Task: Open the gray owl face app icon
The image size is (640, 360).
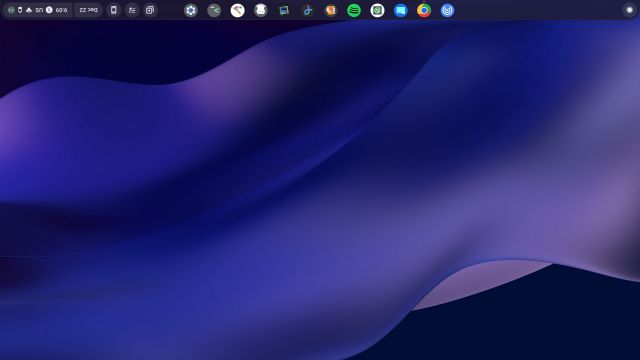Action: click(x=260, y=10)
